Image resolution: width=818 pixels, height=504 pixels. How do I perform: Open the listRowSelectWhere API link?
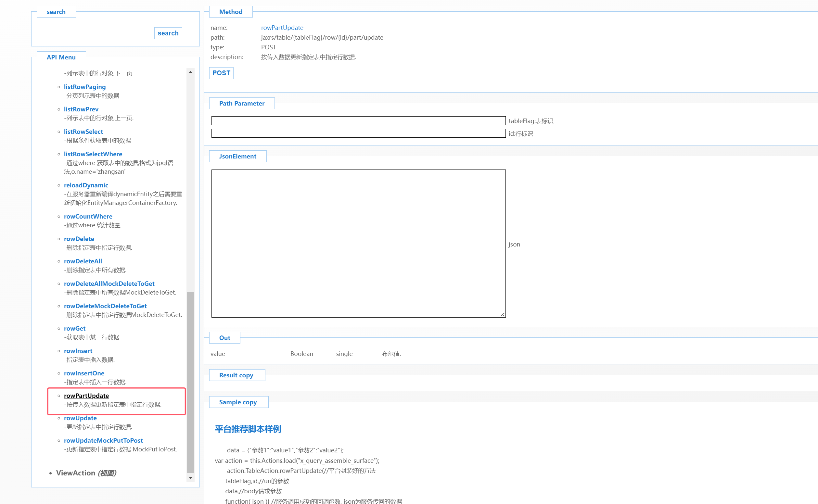coord(93,154)
